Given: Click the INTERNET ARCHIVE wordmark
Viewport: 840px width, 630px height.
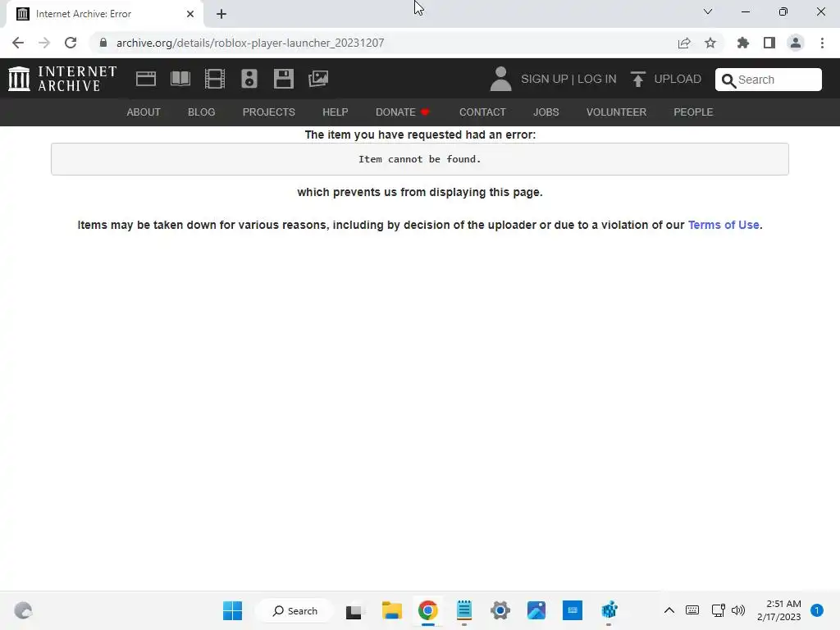Looking at the screenshot, I should click(77, 79).
